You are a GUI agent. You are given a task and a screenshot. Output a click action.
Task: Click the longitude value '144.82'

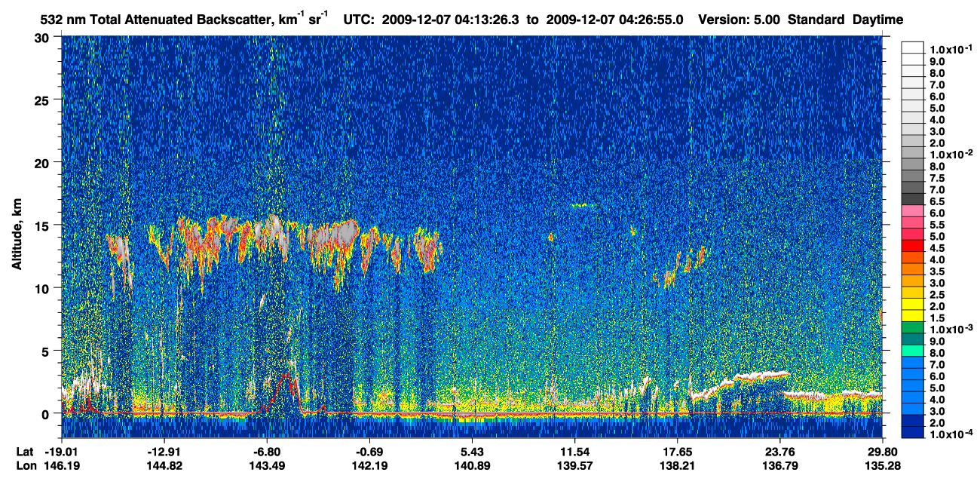(x=164, y=465)
